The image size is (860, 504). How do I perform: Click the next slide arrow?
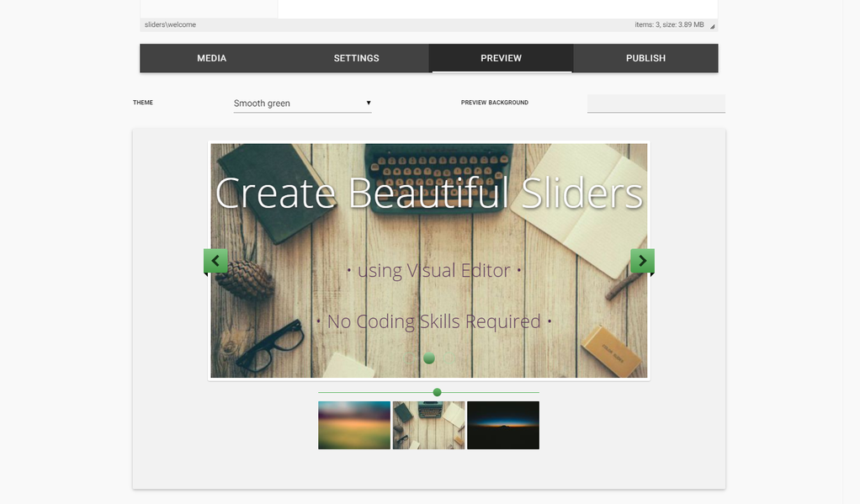click(x=642, y=261)
